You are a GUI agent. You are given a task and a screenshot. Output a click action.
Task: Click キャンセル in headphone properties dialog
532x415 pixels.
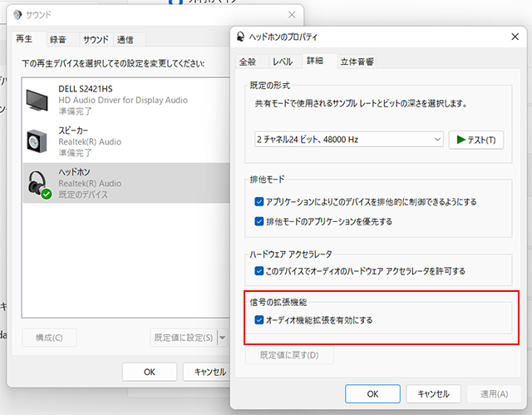click(x=433, y=393)
